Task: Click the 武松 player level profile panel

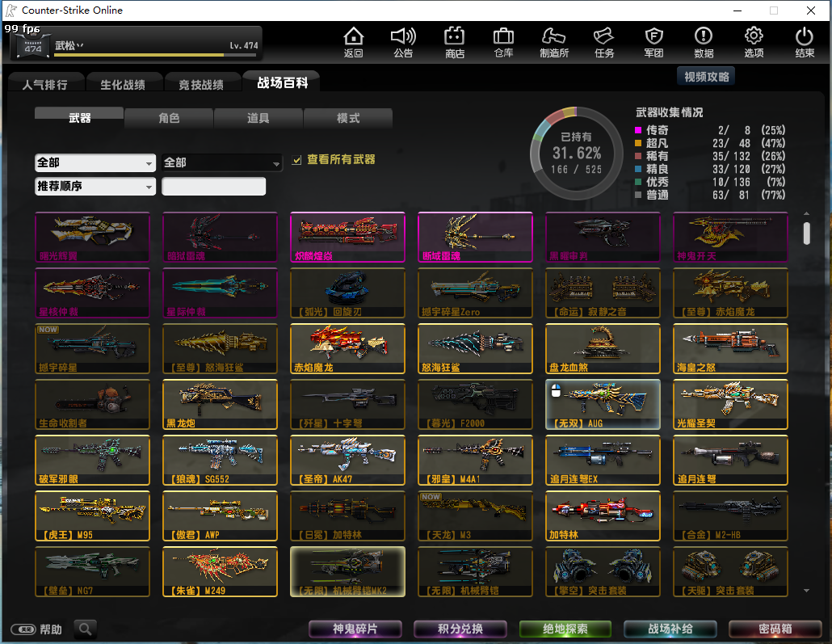Action: tap(136, 44)
